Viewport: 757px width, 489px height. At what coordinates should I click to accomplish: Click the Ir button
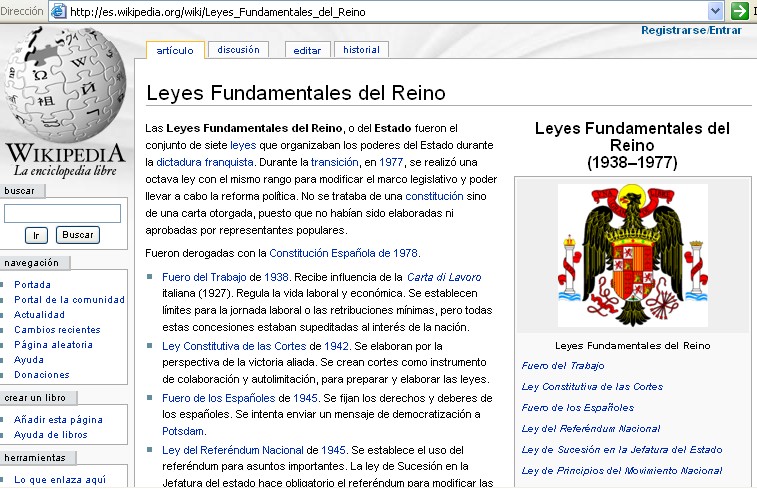[36, 235]
